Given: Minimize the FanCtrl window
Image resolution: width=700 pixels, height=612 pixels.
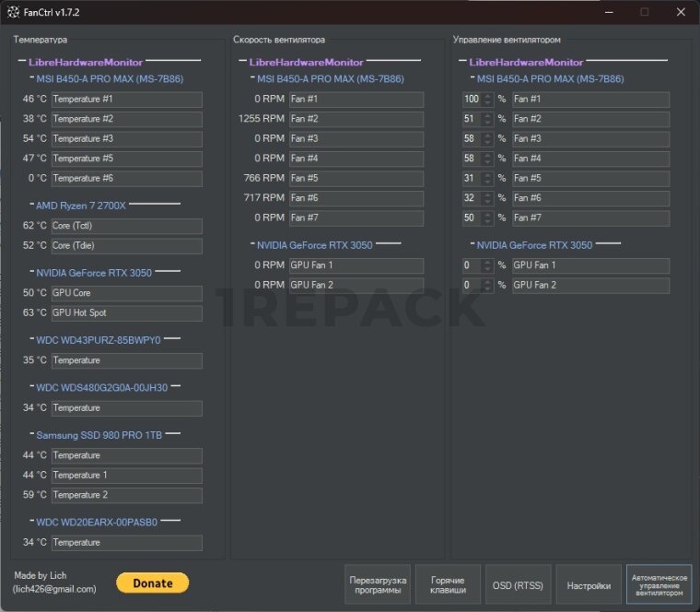Looking at the screenshot, I should click(x=608, y=12).
